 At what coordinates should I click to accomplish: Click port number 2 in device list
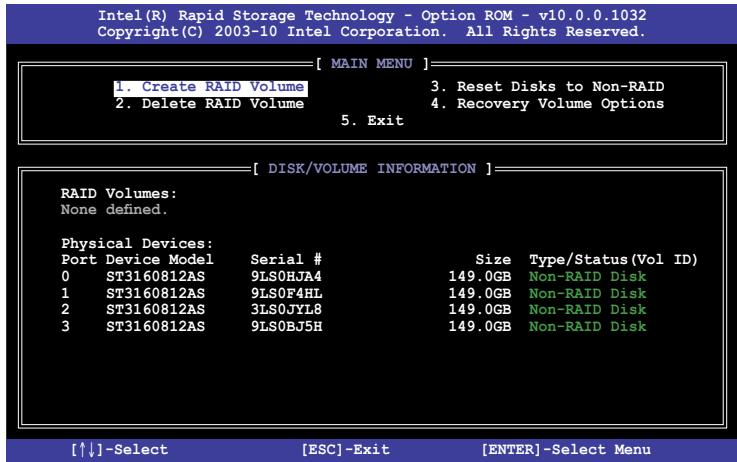[65, 310]
